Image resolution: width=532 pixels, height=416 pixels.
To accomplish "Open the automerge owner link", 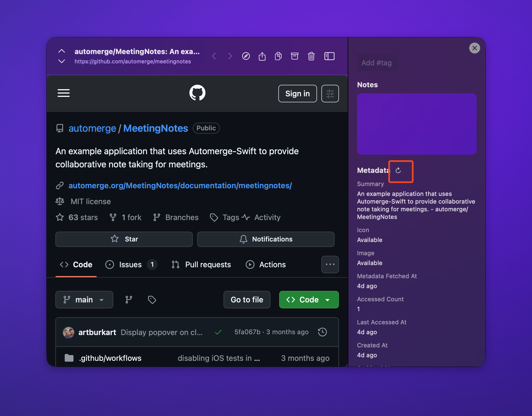I will coord(92,128).
